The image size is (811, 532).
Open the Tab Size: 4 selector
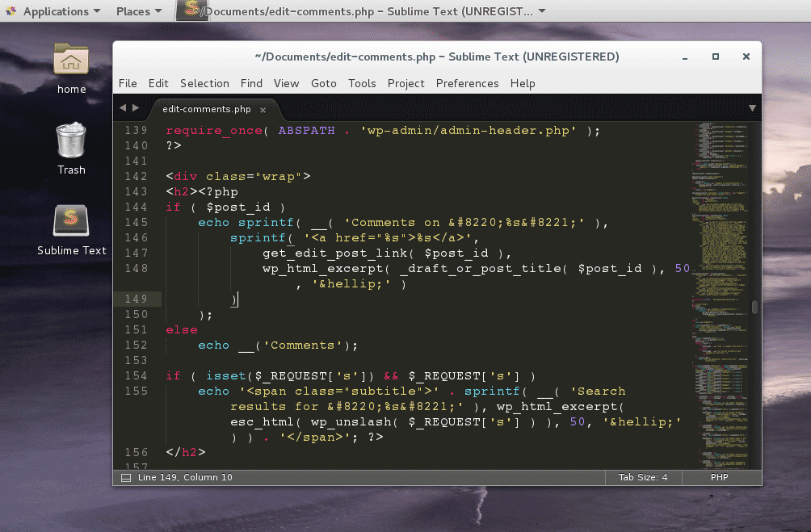[643, 477]
